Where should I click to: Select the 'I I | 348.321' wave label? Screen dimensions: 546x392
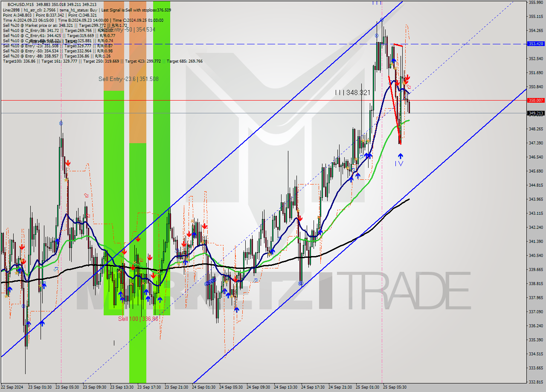352,92
